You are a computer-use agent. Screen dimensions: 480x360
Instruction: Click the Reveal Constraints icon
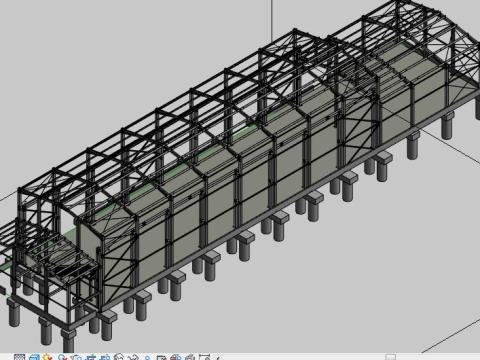pyautogui.click(x=205, y=358)
